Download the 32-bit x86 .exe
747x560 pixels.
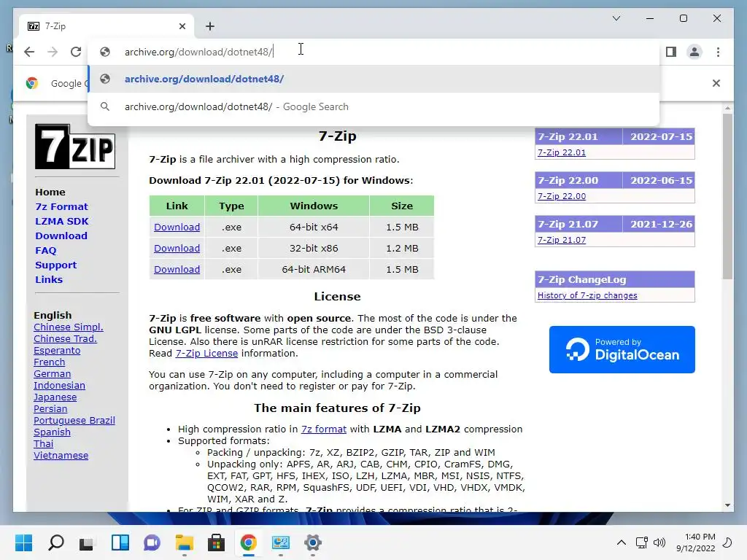pyautogui.click(x=177, y=248)
